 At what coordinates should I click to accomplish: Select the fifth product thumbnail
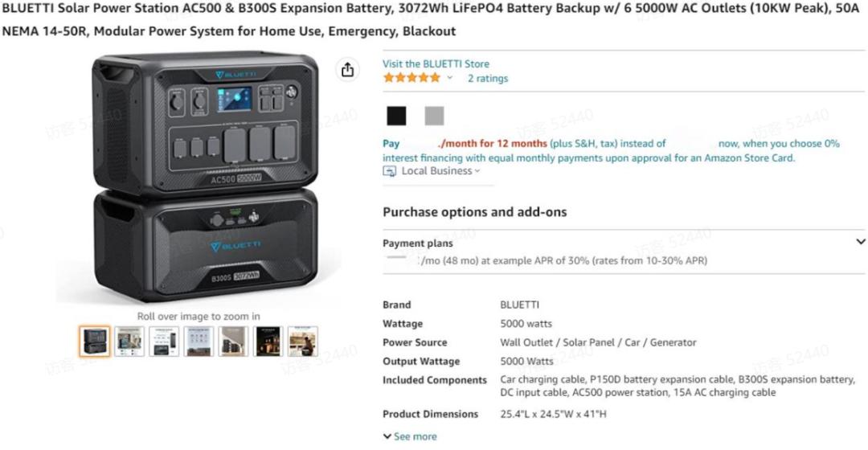point(233,341)
